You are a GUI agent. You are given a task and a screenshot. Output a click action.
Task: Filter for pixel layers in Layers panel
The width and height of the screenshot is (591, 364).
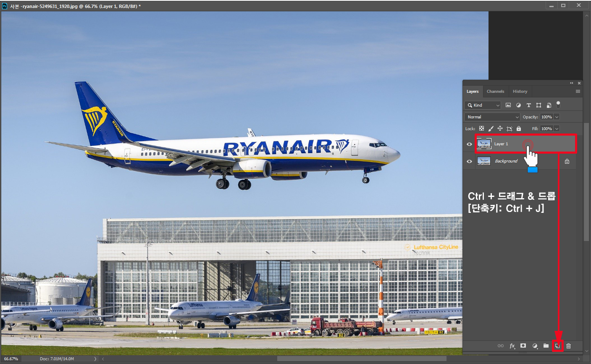508,105
